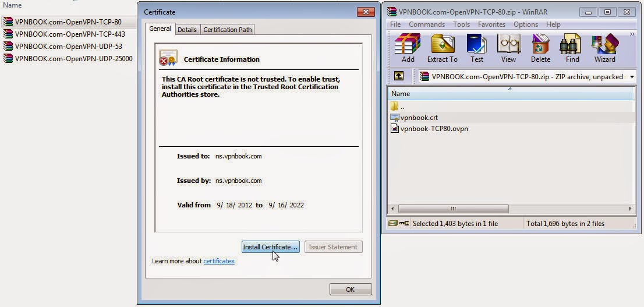Open the archive path dropdown in WinRAR
Viewport: 644px width, 307px height.
(x=632, y=77)
